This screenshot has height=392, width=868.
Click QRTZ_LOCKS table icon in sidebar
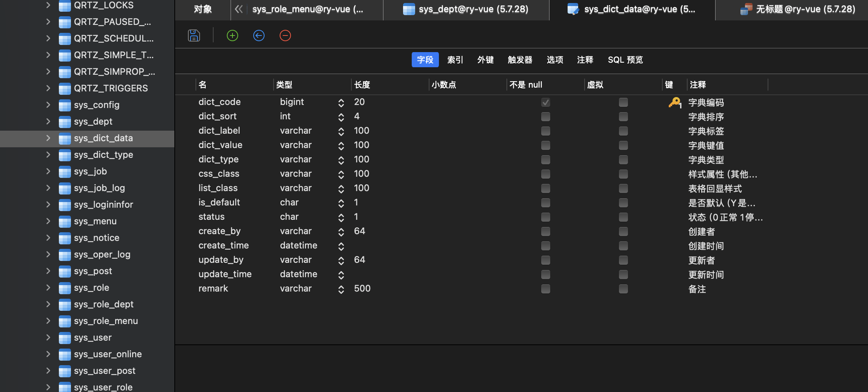point(65,6)
